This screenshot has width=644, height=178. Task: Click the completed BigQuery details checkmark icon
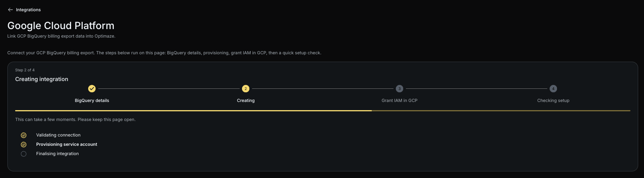[92, 89]
